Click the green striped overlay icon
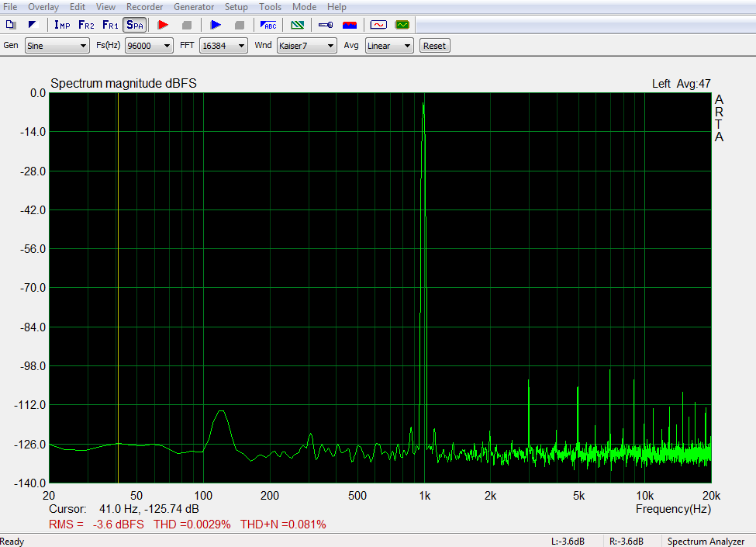The width and height of the screenshot is (756, 547). click(x=298, y=25)
